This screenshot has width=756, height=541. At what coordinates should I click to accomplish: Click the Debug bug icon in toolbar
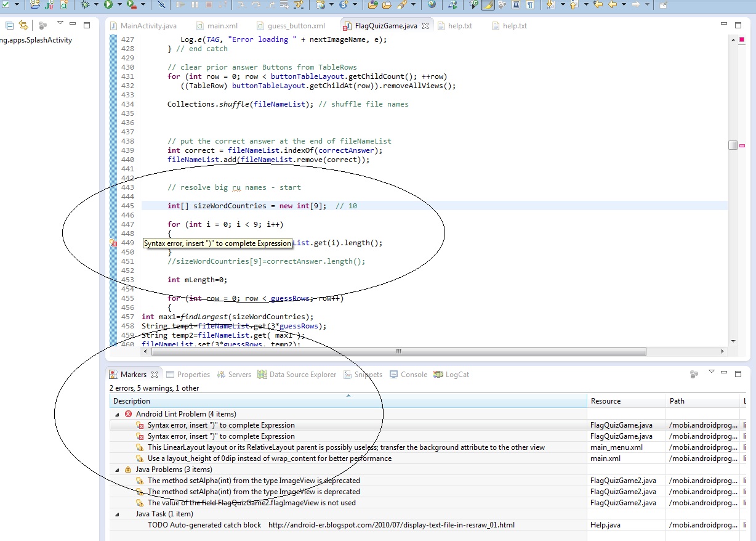[x=85, y=5]
